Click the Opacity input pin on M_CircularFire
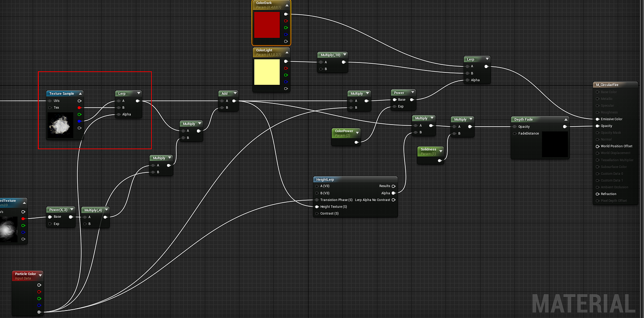 pyautogui.click(x=598, y=125)
